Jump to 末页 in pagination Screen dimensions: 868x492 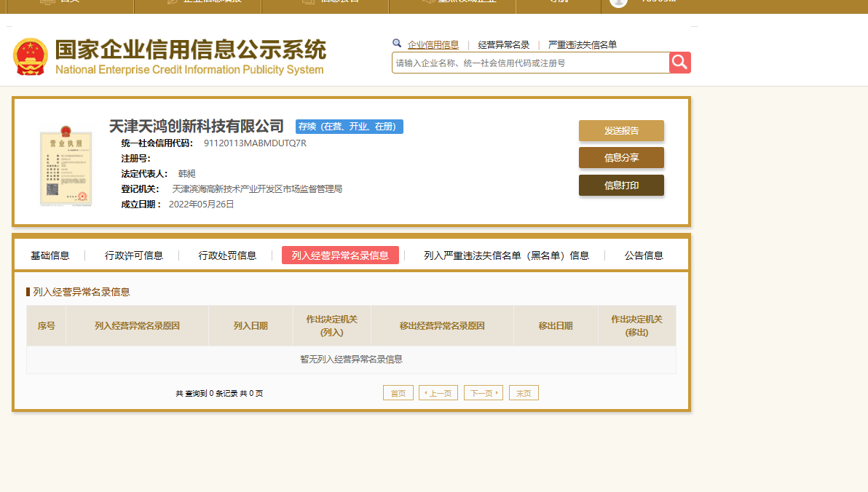click(x=524, y=393)
